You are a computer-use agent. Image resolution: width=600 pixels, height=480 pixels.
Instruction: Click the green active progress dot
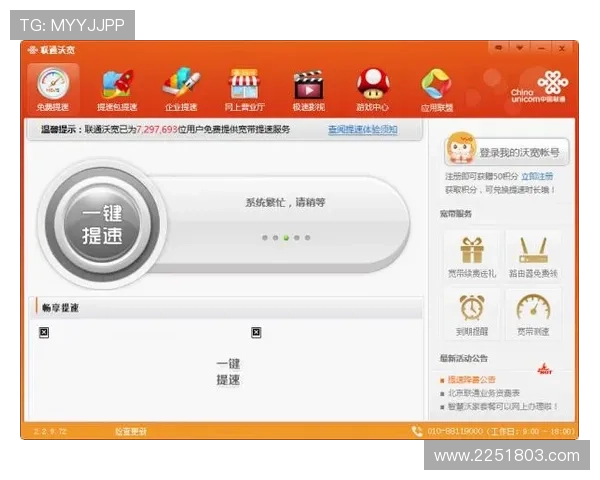click(x=286, y=238)
